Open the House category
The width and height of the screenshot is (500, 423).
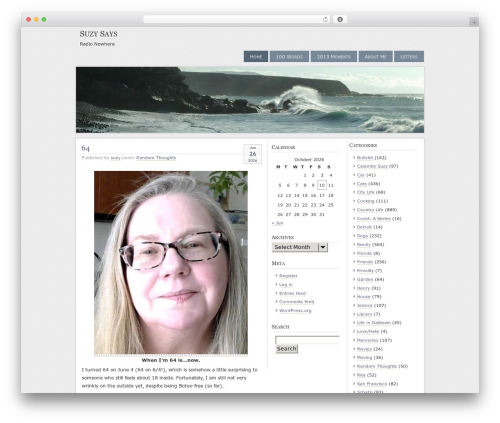pyautogui.click(x=363, y=296)
